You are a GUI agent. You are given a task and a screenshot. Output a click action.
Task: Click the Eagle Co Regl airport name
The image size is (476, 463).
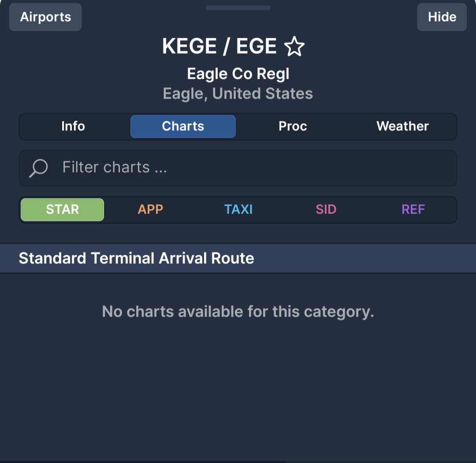coord(238,74)
